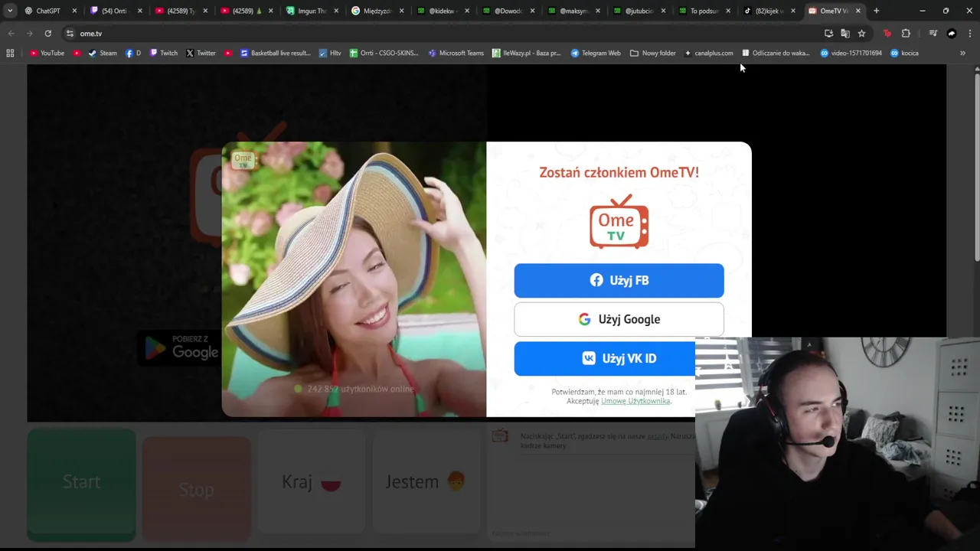Click the install app icon in address bar
Viewport: 980px width, 551px height.
tap(828, 34)
